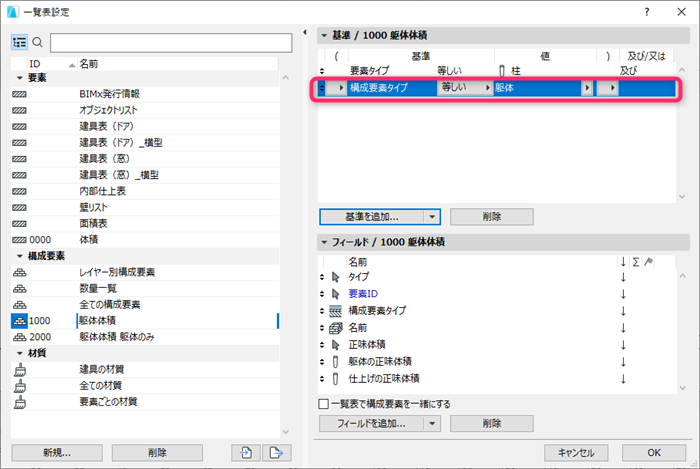
Task: Click 削除 under the criteria list
Action: (x=492, y=217)
